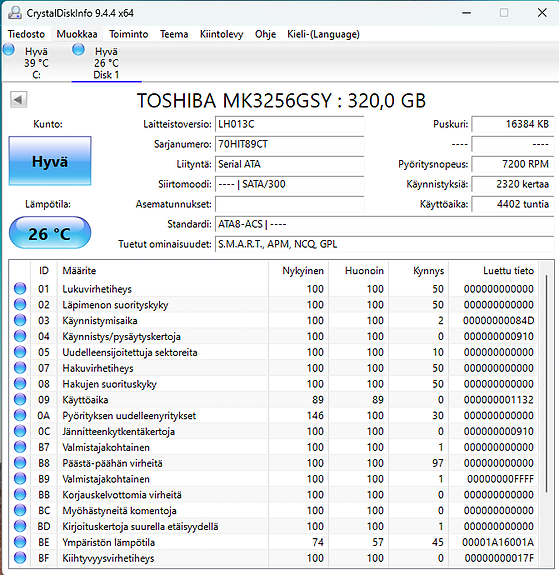
Task: Open the Muokkaa menu
Action: pos(77,34)
